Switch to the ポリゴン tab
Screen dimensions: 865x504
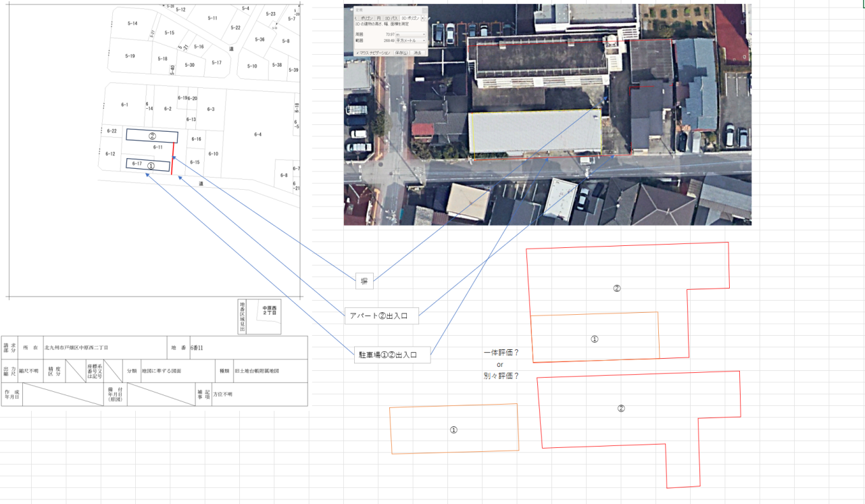pyautogui.click(x=366, y=18)
